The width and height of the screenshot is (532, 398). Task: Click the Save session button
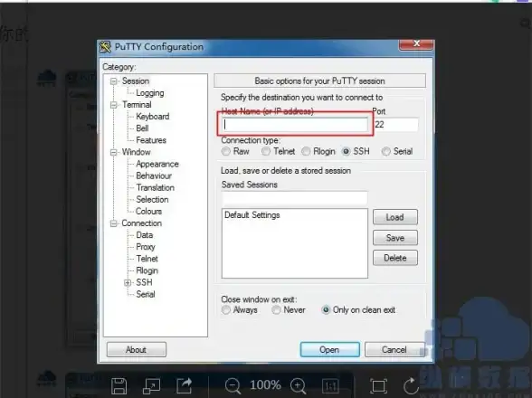pos(394,238)
